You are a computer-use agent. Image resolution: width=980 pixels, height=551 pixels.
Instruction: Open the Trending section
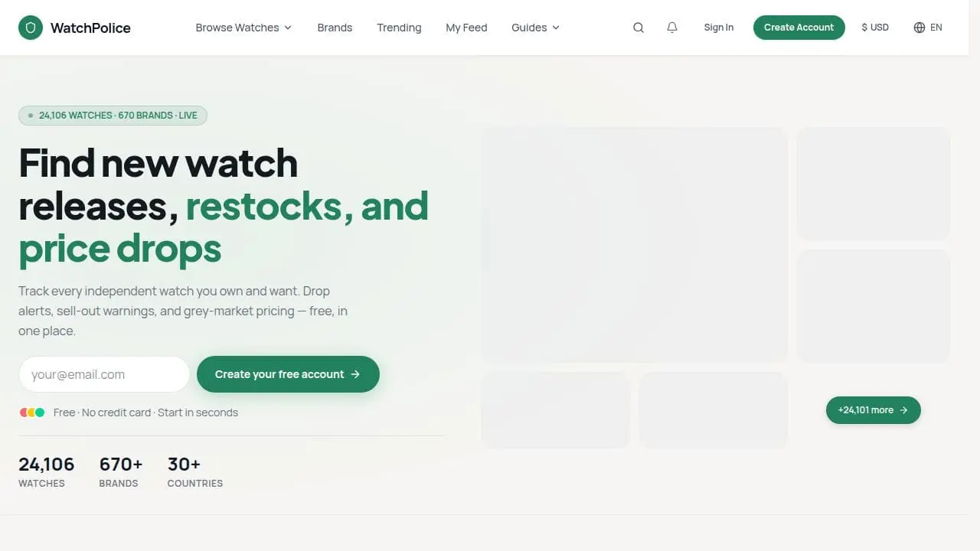point(399,28)
